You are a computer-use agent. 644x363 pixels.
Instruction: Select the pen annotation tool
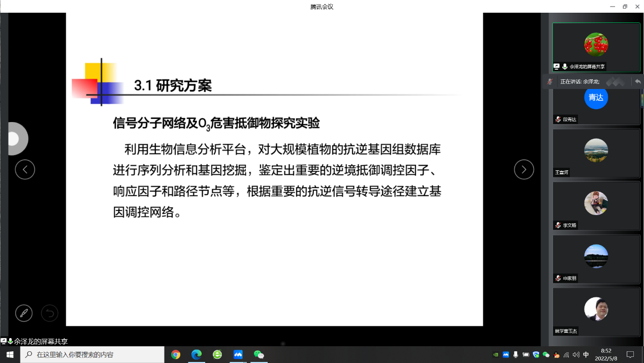tap(24, 313)
